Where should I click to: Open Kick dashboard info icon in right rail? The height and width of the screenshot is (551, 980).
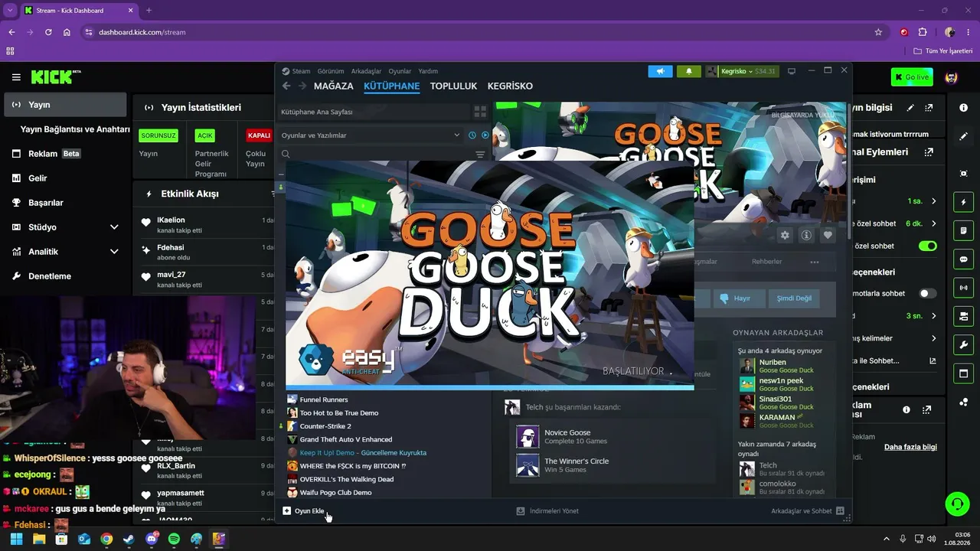(963, 108)
